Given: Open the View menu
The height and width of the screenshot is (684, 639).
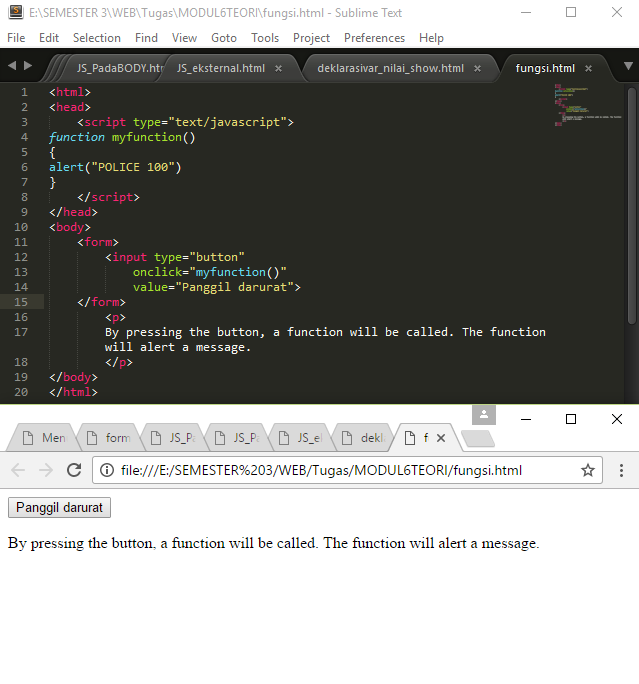Looking at the screenshot, I should pos(184,38).
